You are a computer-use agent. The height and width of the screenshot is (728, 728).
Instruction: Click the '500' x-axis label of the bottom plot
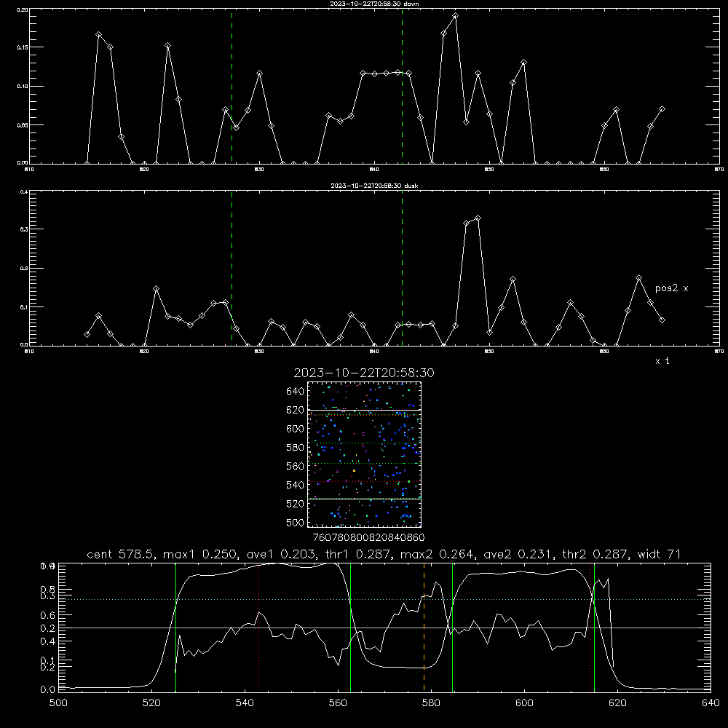coord(58,703)
